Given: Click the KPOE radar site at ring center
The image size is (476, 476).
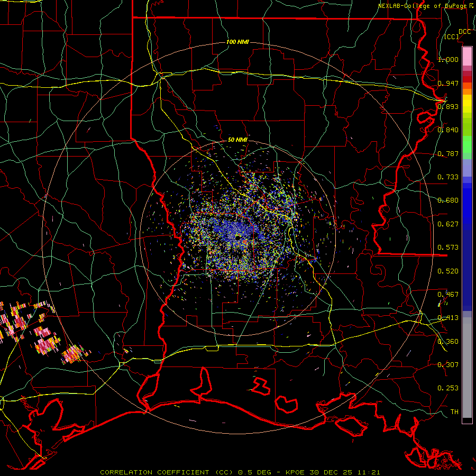Looking at the screenshot, I should pos(238,238).
